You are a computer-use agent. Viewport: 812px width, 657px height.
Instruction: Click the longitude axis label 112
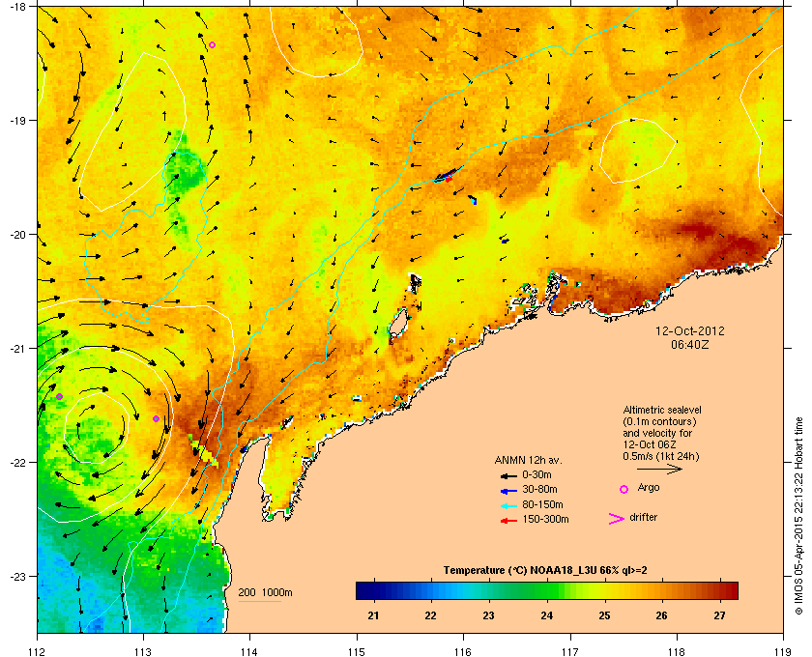click(38, 651)
